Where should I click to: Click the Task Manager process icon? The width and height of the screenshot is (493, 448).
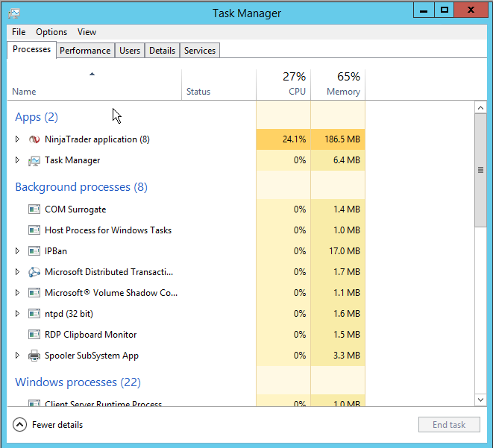[x=34, y=160]
